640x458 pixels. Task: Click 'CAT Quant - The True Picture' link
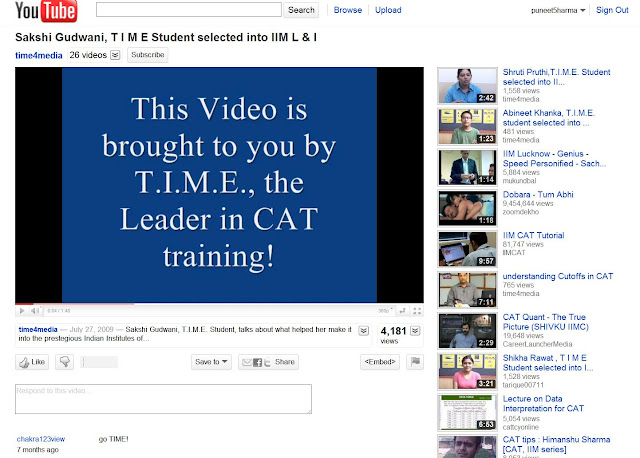pyautogui.click(x=546, y=322)
